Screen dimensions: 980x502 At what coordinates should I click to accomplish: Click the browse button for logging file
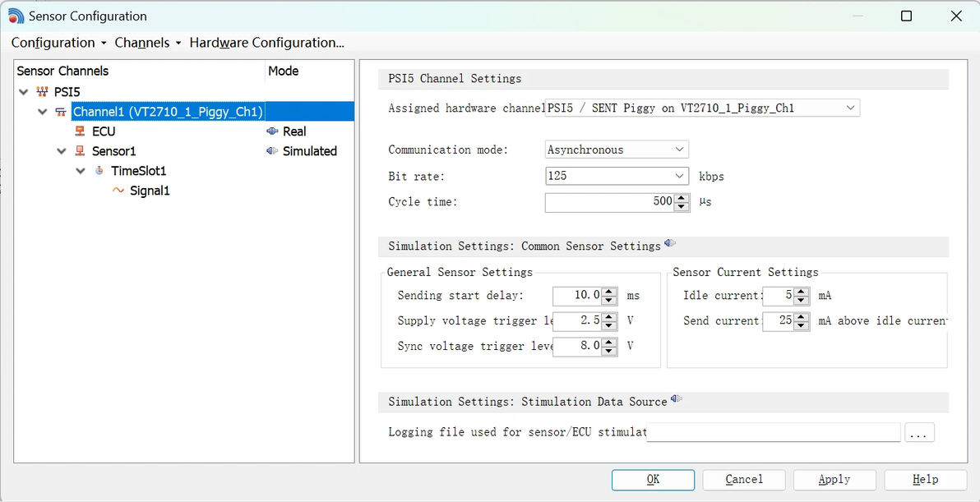click(919, 432)
